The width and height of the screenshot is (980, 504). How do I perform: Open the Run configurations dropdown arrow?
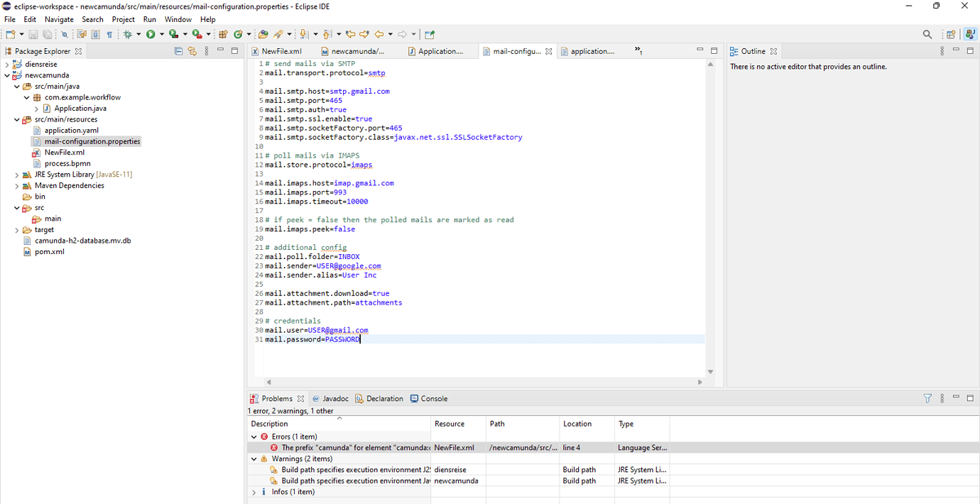[x=161, y=34]
